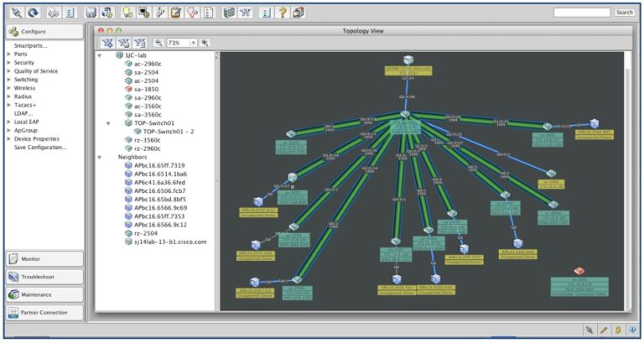Open Smartports... configuration link
Image resolution: width=644 pixels, height=343 pixels.
tap(31, 45)
